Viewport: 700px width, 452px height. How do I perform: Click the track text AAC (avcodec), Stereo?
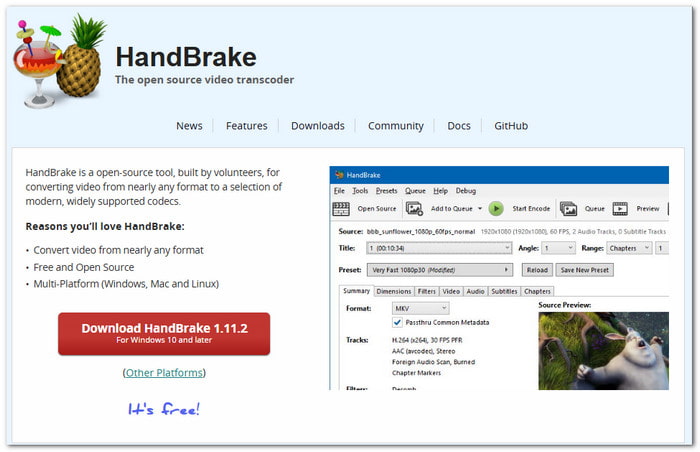pos(424,351)
